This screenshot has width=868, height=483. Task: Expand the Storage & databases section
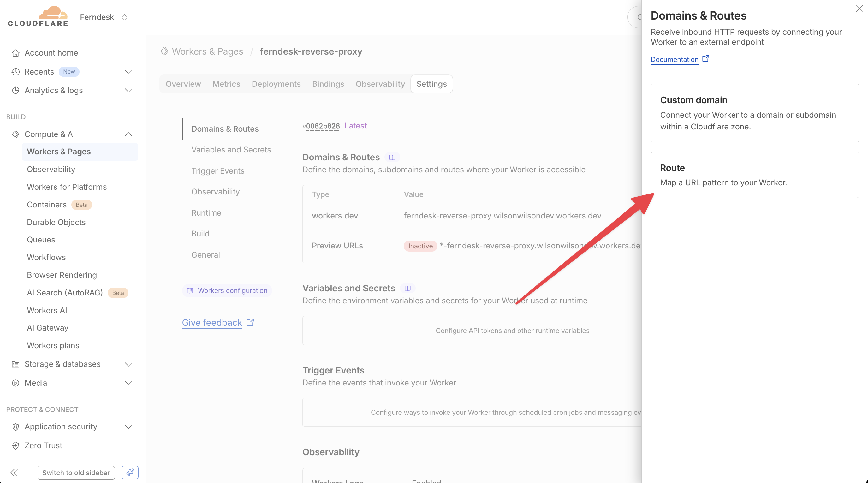pyautogui.click(x=128, y=364)
